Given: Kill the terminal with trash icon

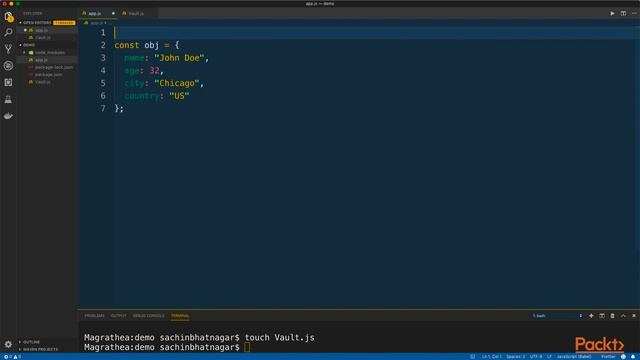Looking at the screenshot, I should click(x=612, y=316).
